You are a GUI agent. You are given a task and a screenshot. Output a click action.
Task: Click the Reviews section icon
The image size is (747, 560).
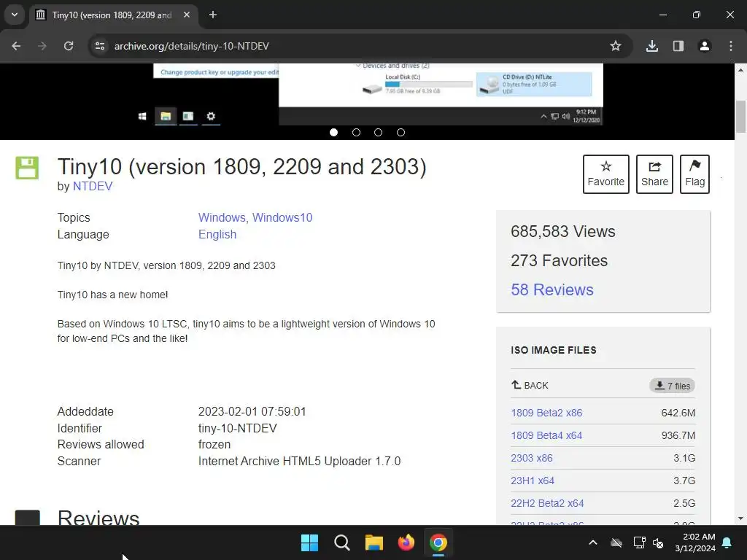point(28,518)
